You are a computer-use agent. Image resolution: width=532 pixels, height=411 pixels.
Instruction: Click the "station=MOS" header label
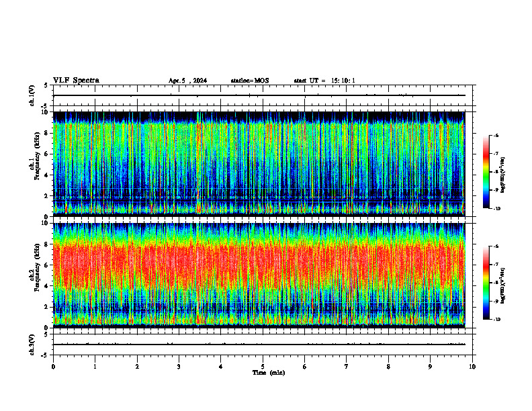point(250,81)
